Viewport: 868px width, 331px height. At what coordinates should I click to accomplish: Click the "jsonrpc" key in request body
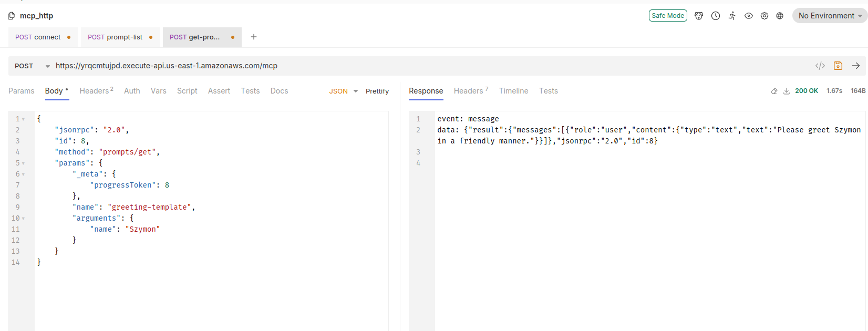click(74, 130)
